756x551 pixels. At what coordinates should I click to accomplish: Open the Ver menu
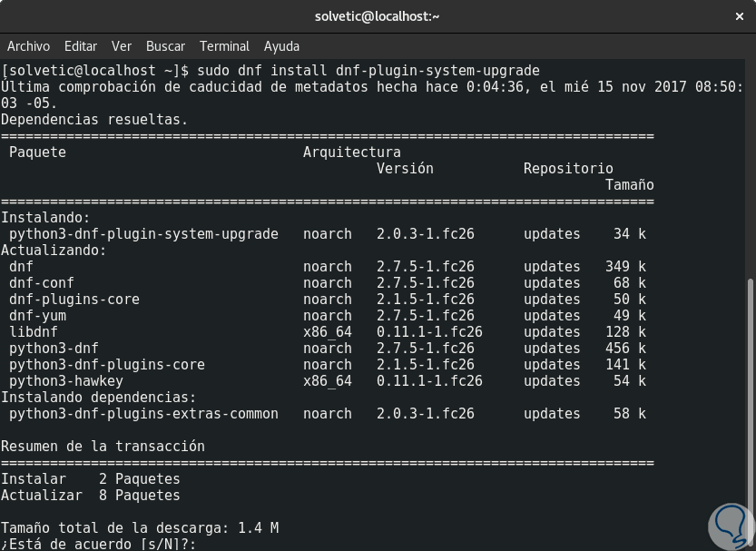click(x=122, y=46)
